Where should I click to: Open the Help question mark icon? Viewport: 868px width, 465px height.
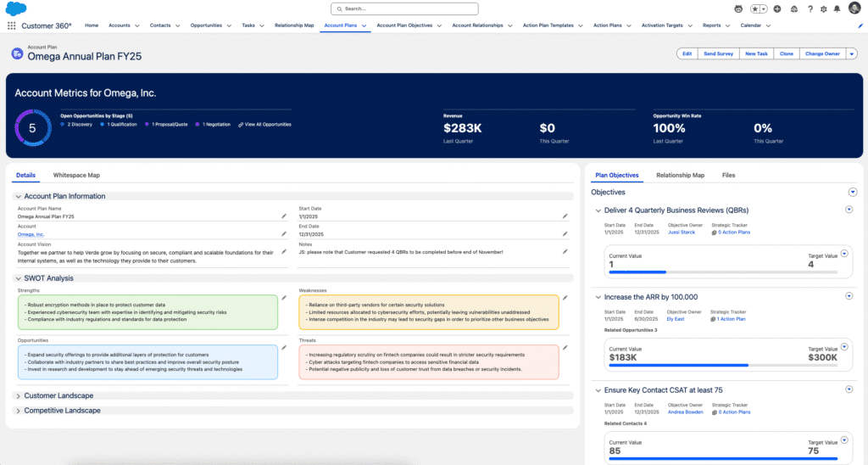[x=810, y=8]
